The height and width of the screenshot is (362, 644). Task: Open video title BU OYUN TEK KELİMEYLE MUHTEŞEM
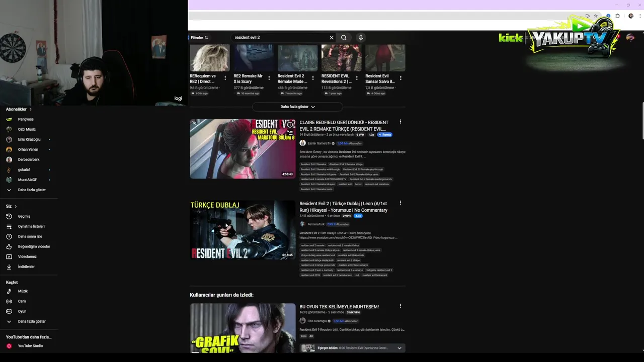coord(339,307)
